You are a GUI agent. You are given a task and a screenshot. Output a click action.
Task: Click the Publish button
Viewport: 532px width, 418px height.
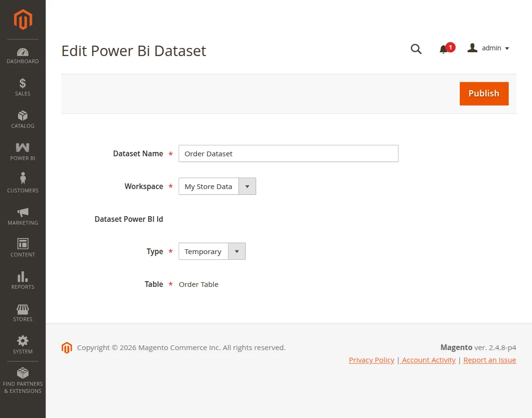[484, 94]
